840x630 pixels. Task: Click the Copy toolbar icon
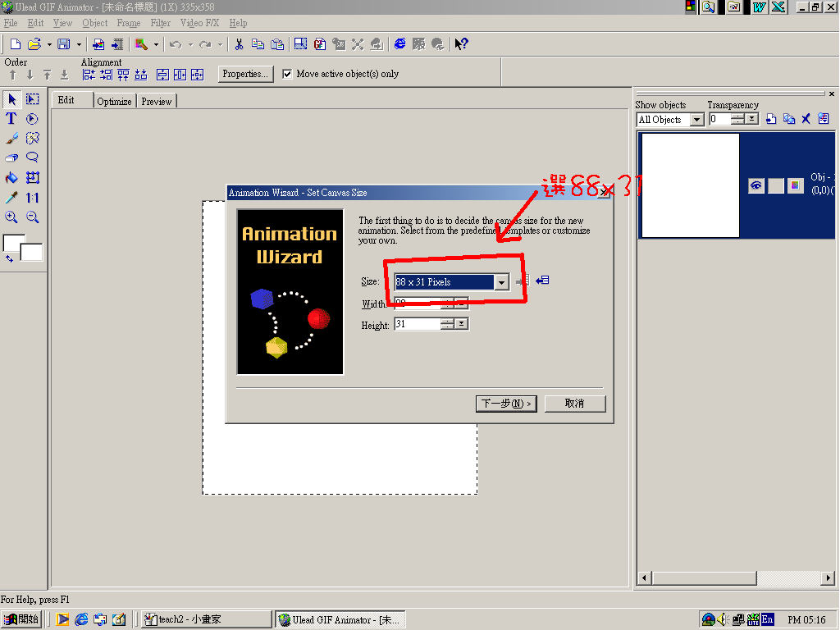pos(258,44)
